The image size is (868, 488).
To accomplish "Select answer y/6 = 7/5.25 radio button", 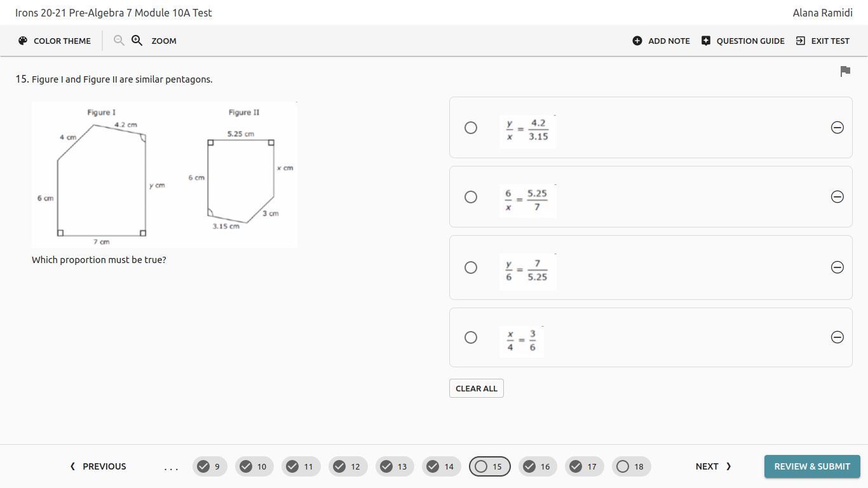I will [471, 268].
